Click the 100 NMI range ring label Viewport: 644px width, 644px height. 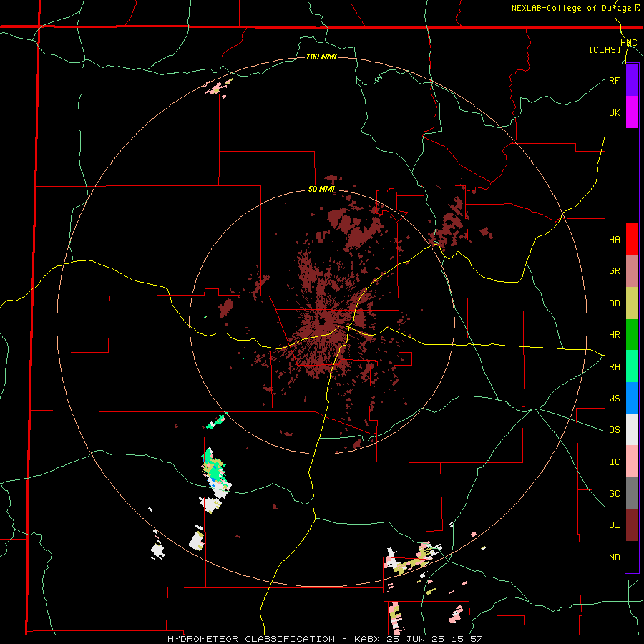tap(321, 57)
